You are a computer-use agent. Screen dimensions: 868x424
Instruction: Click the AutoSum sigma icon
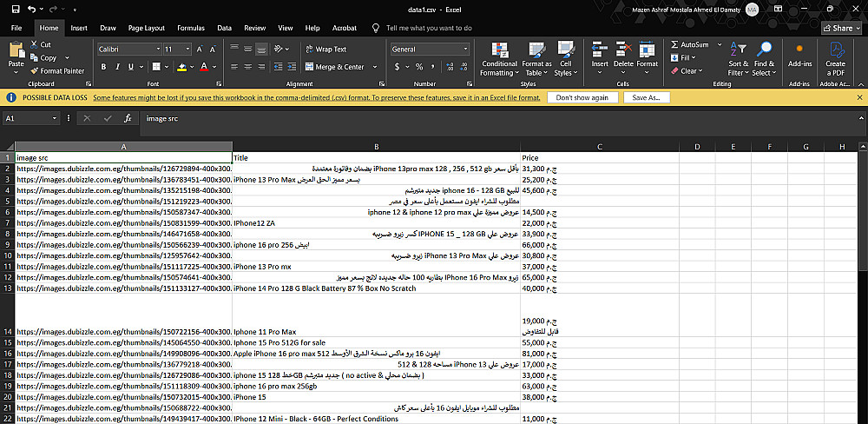(x=674, y=44)
